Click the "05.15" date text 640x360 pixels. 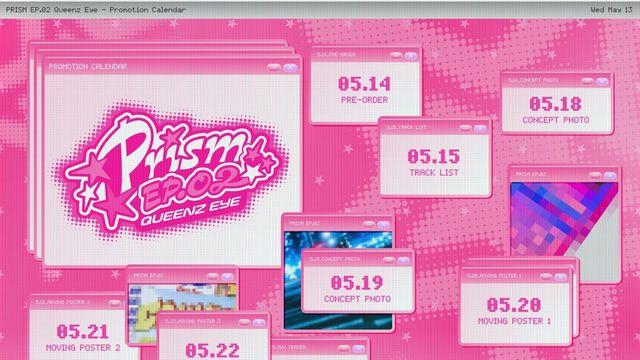[433, 157]
